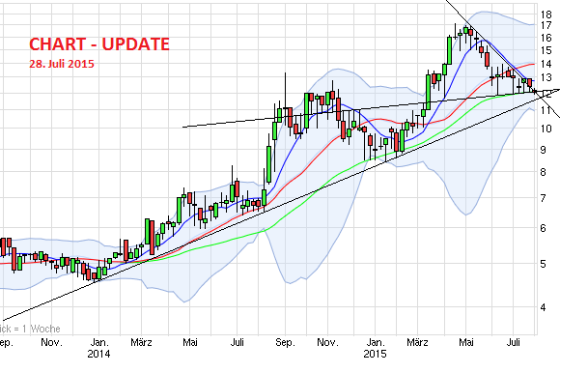Select the März 2015 axis label
588x373 pixels.
tap(417, 343)
